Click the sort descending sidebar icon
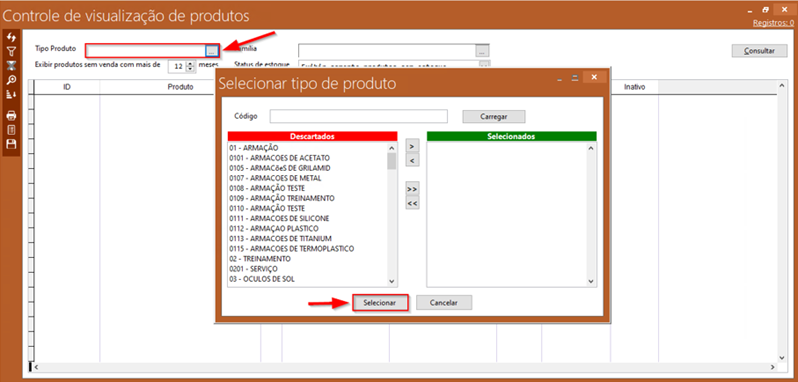Screen dimensions: 798x382 coord(11,94)
